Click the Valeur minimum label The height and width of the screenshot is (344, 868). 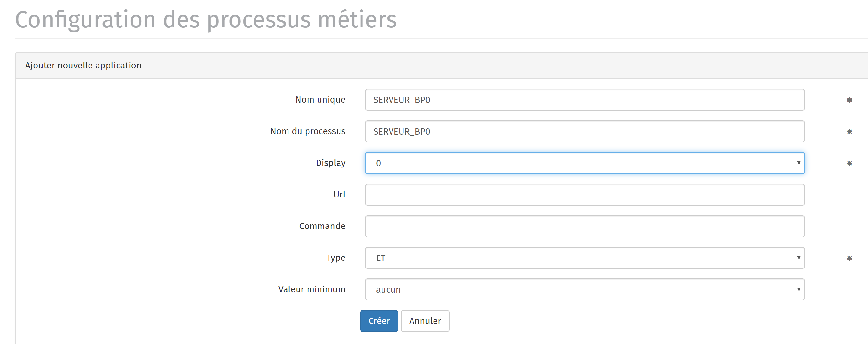[x=311, y=289]
